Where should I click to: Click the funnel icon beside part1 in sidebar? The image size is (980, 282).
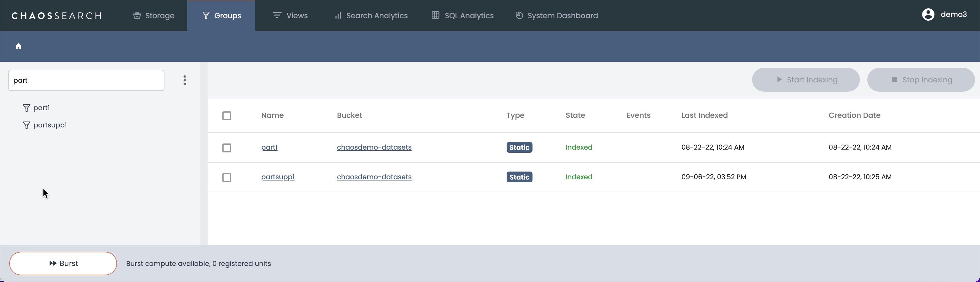(x=26, y=108)
